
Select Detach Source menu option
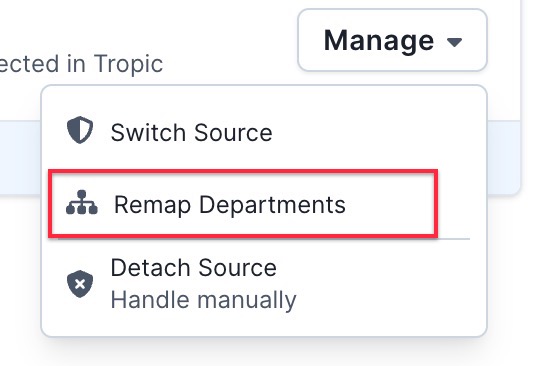[x=264, y=284]
